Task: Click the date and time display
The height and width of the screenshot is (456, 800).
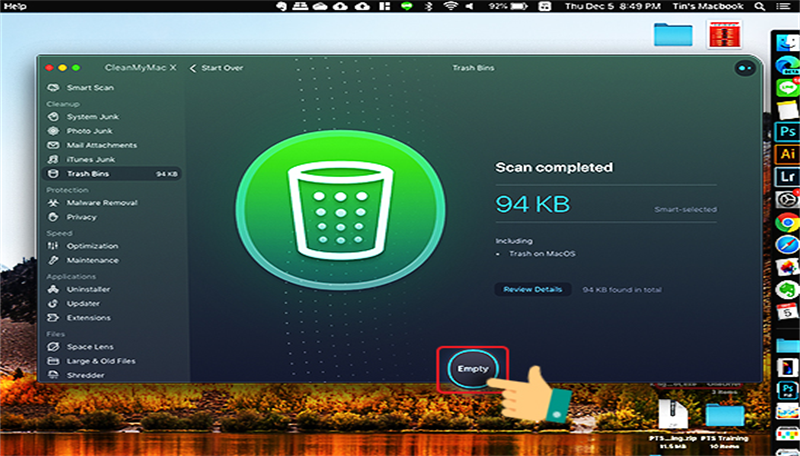Action: 612,6
